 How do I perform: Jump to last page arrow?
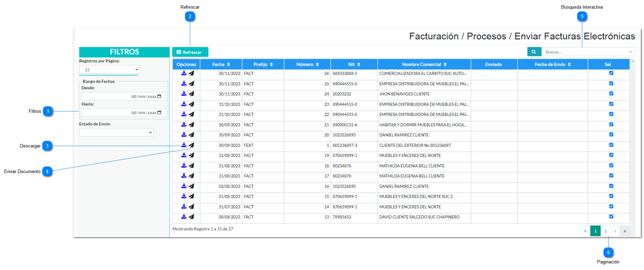coord(625,231)
